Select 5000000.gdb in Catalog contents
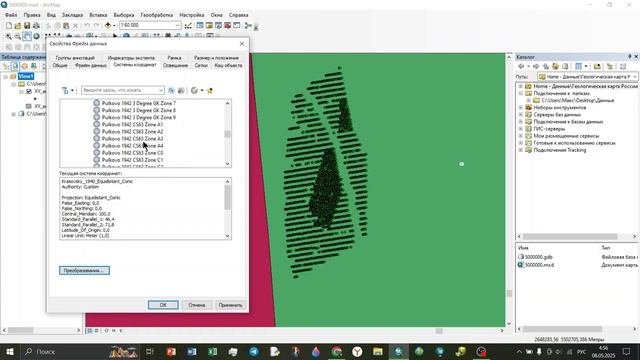This screenshot has height=360, width=640. tap(538, 257)
